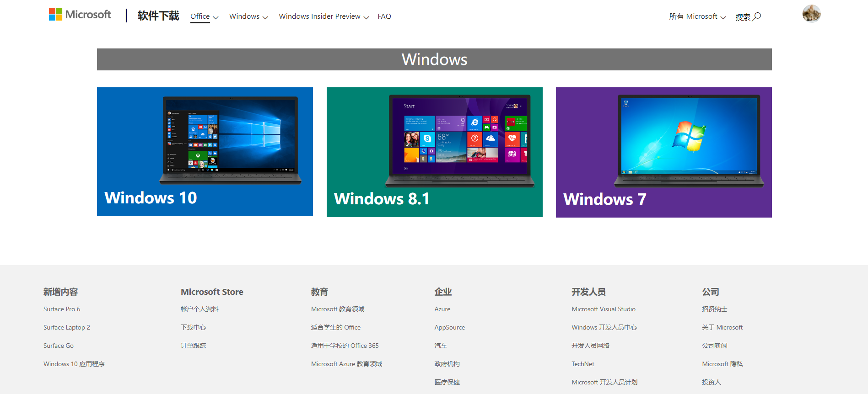Viewport: 868px width, 394px height.
Task: Click the Microsoft logo
Action: pos(80,15)
